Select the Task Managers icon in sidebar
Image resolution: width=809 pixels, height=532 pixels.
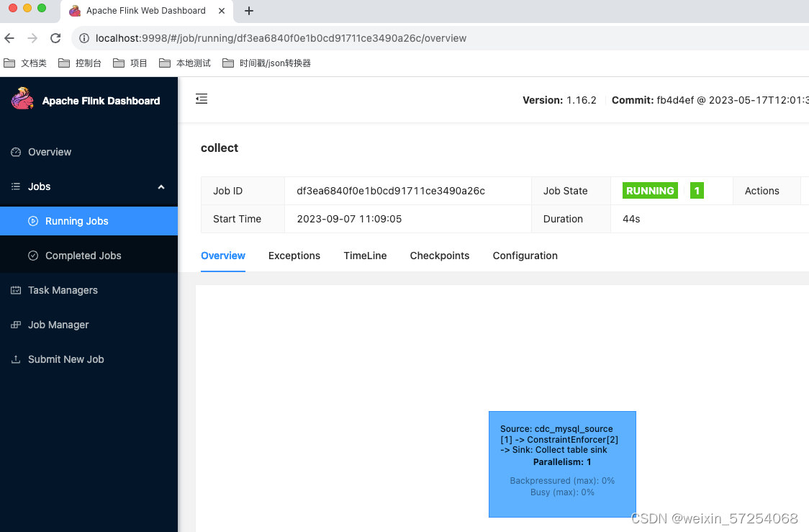(16, 290)
